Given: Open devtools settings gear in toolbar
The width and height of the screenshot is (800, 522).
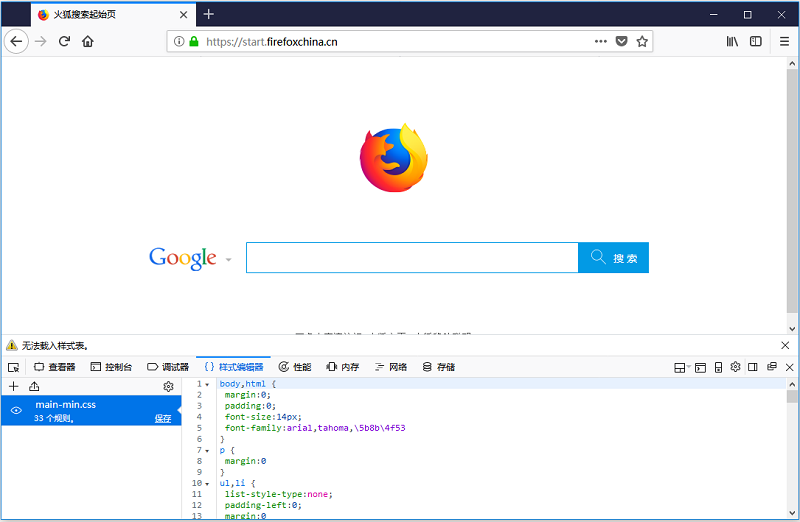Looking at the screenshot, I should point(735,367).
